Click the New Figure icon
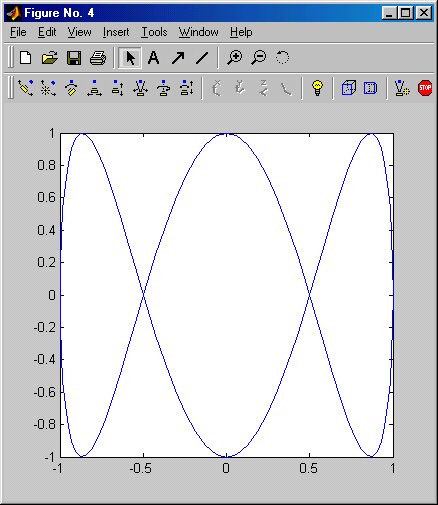The height and width of the screenshot is (505, 438). [26, 58]
